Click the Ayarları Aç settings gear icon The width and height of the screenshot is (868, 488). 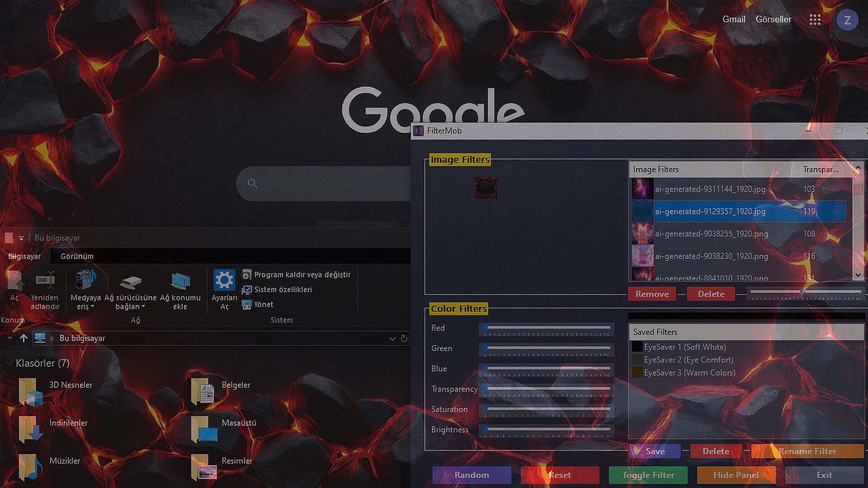point(224,281)
